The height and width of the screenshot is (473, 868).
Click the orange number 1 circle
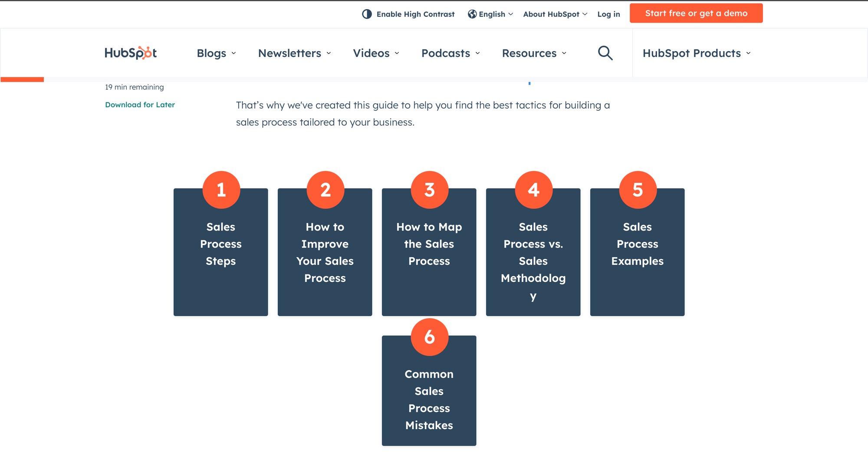point(221,190)
